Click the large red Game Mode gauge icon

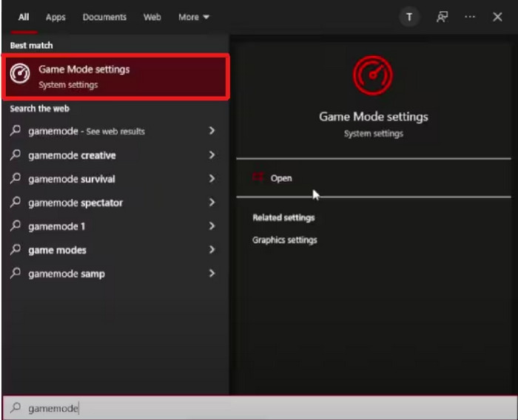pyautogui.click(x=373, y=75)
